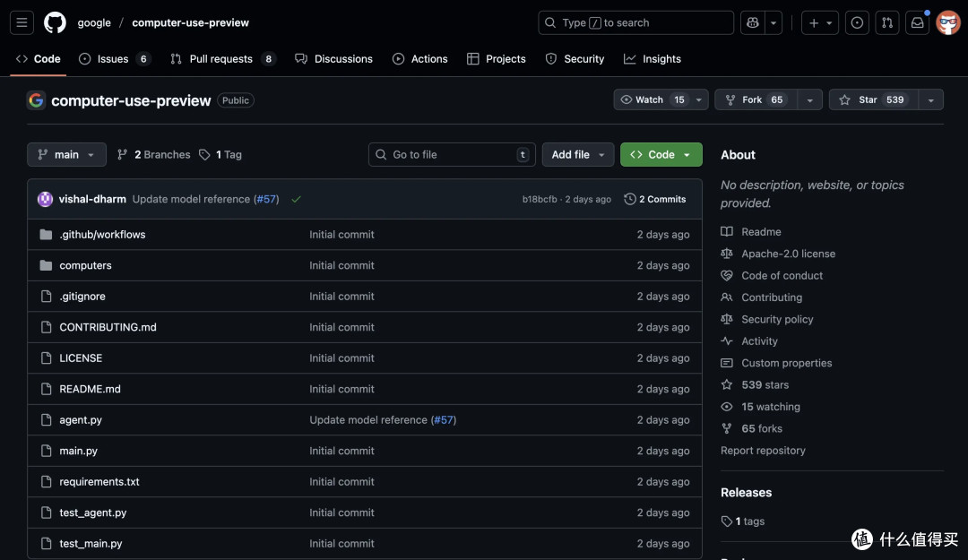Open the main branch selector dropdown

click(x=66, y=155)
